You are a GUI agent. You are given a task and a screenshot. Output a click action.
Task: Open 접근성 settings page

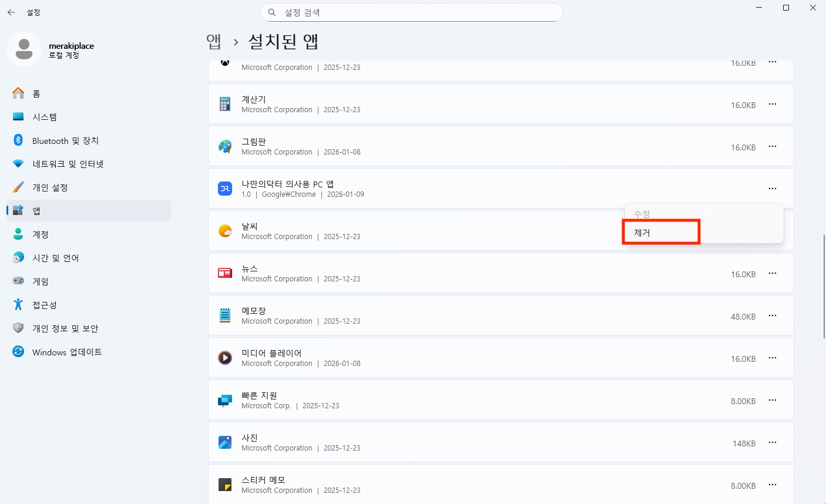point(89,305)
